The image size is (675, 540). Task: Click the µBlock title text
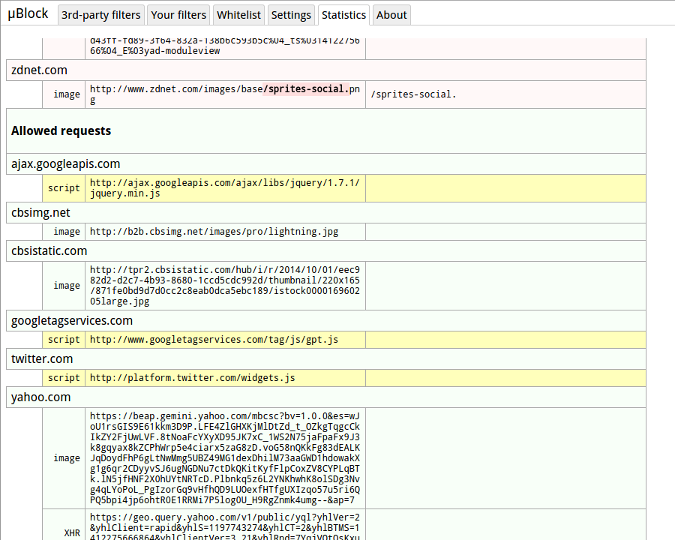click(x=28, y=14)
